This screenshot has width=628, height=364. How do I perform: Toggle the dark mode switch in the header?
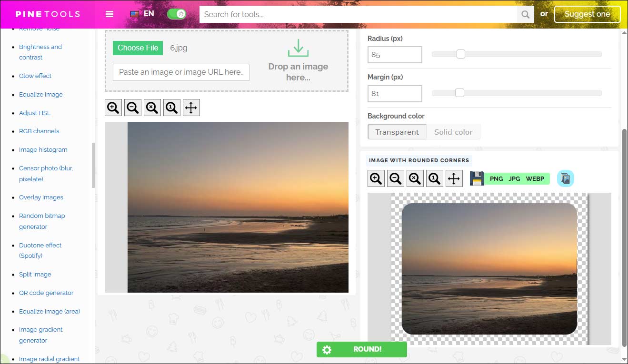click(177, 14)
